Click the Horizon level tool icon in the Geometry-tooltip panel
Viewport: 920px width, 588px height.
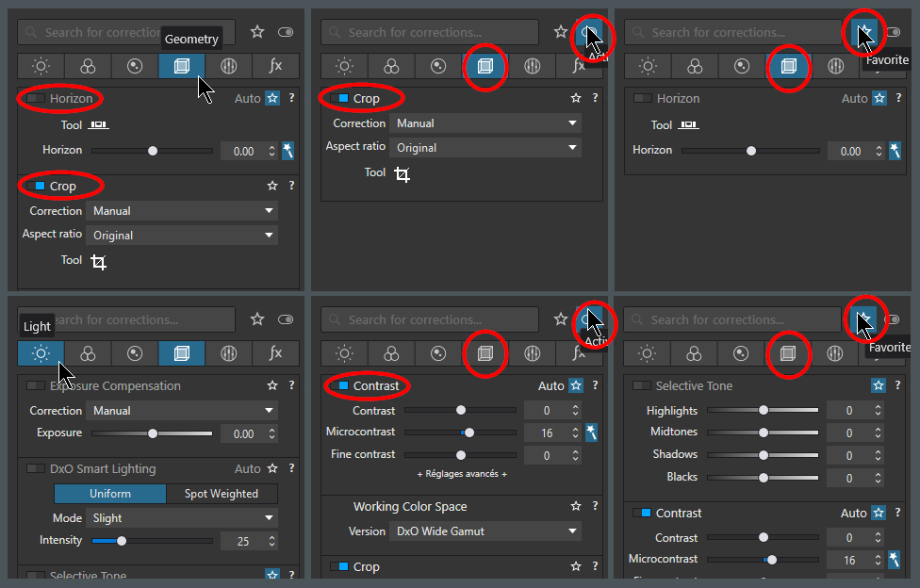[99, 125]
